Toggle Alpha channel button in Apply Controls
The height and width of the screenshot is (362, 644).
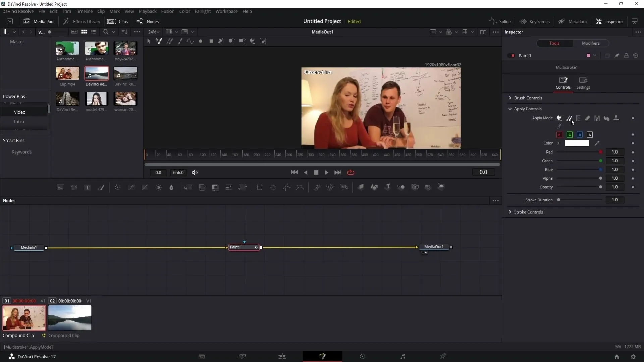click(590, 134)
